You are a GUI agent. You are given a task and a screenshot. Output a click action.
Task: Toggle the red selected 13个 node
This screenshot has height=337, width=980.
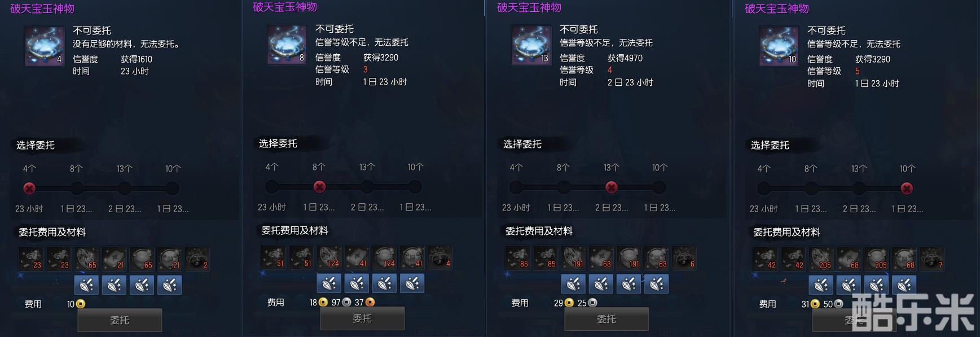611,187
